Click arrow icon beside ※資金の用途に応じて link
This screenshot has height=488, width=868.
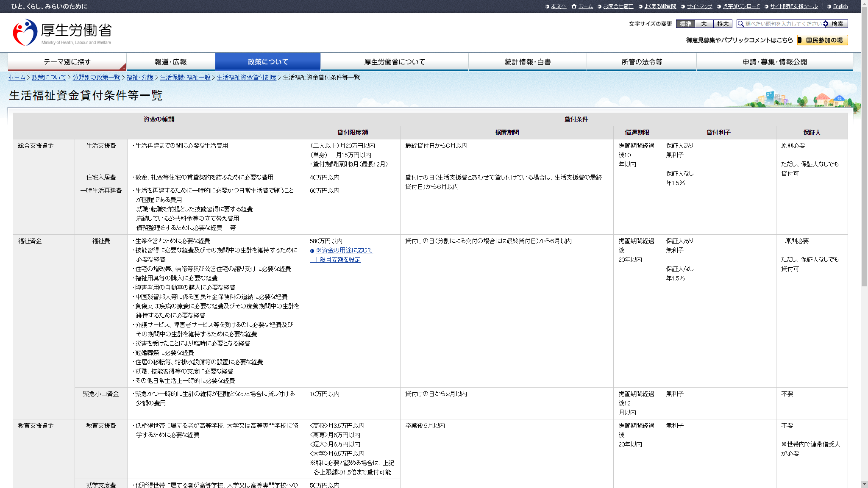click(312, 251)
